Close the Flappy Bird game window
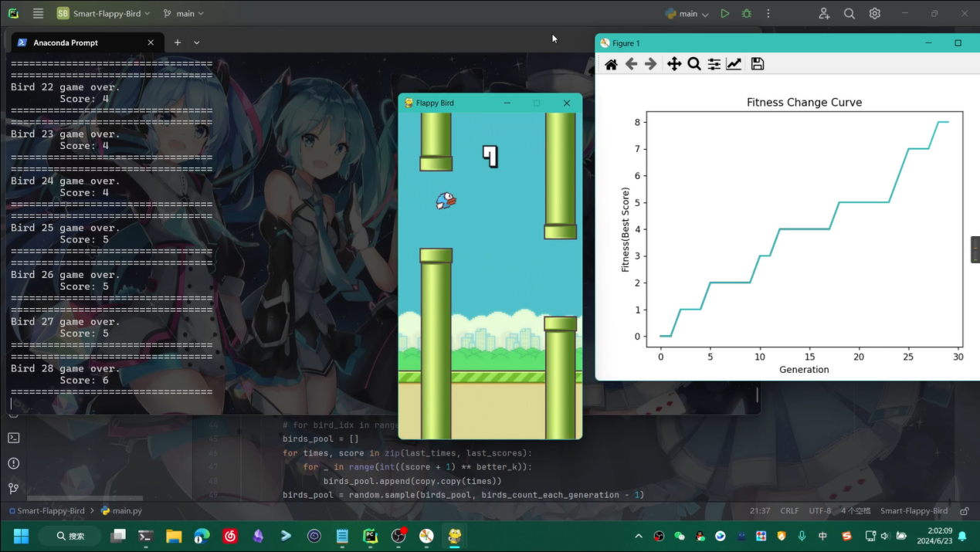The image size is (980, 552). [566, 103]
